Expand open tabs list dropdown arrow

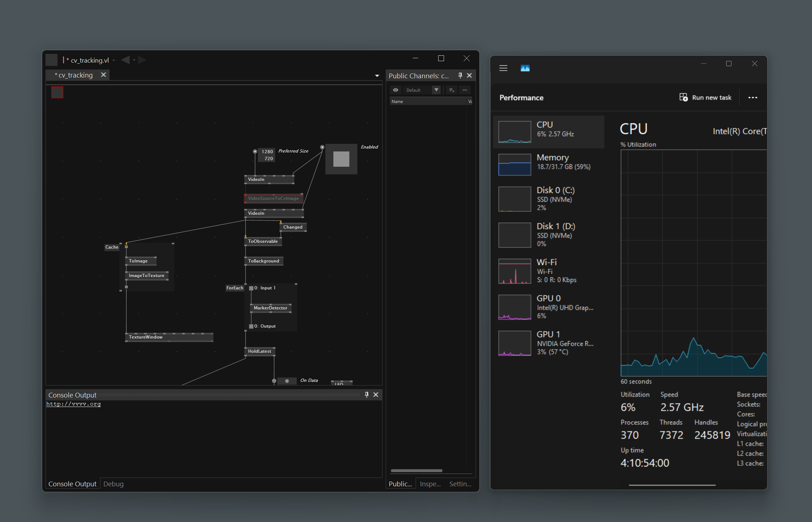[377, 76]
